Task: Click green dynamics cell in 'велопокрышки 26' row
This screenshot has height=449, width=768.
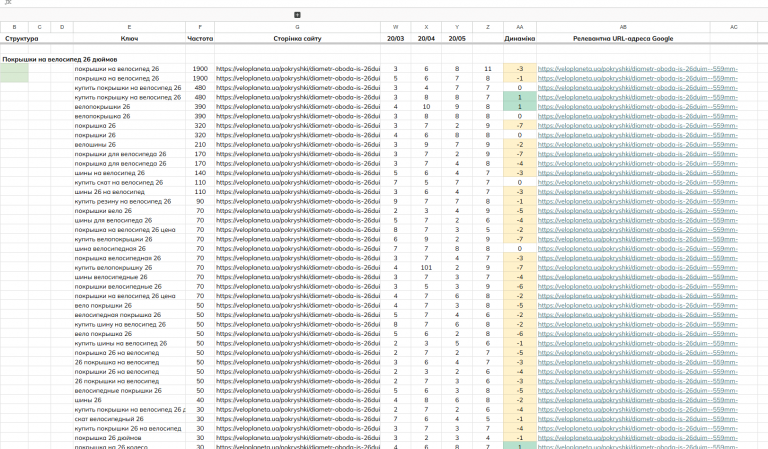Action: click(520, 107)
